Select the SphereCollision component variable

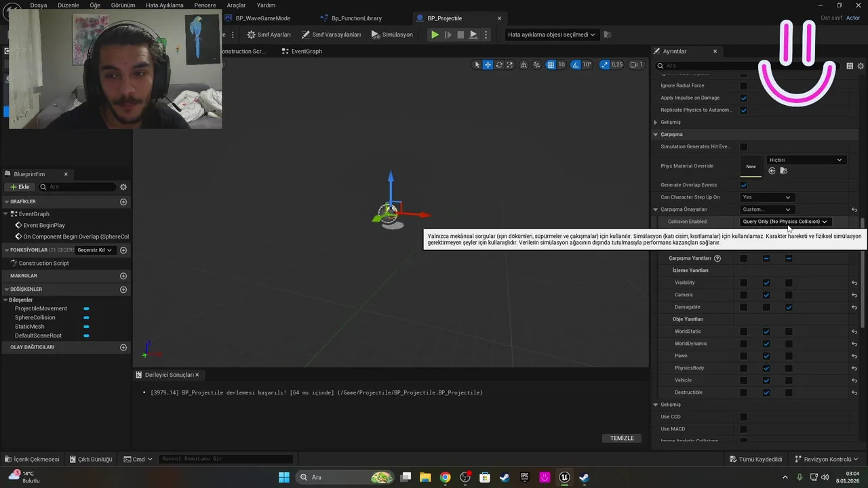pyautogui.click(x=35, y=317)
